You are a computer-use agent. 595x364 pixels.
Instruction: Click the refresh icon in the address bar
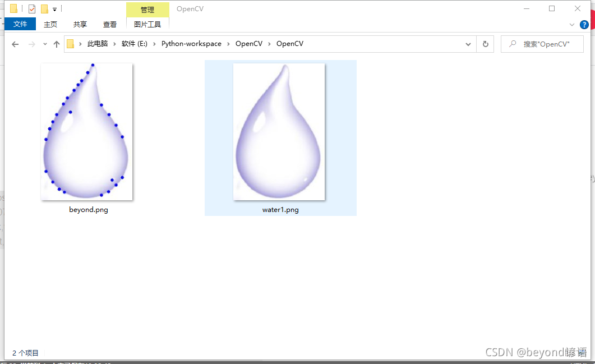485,44
